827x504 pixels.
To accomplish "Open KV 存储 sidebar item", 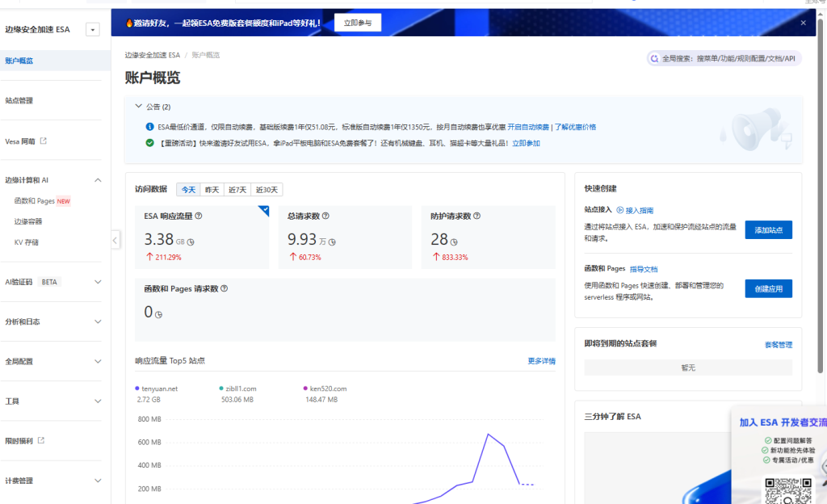I will tap(27, 242).
